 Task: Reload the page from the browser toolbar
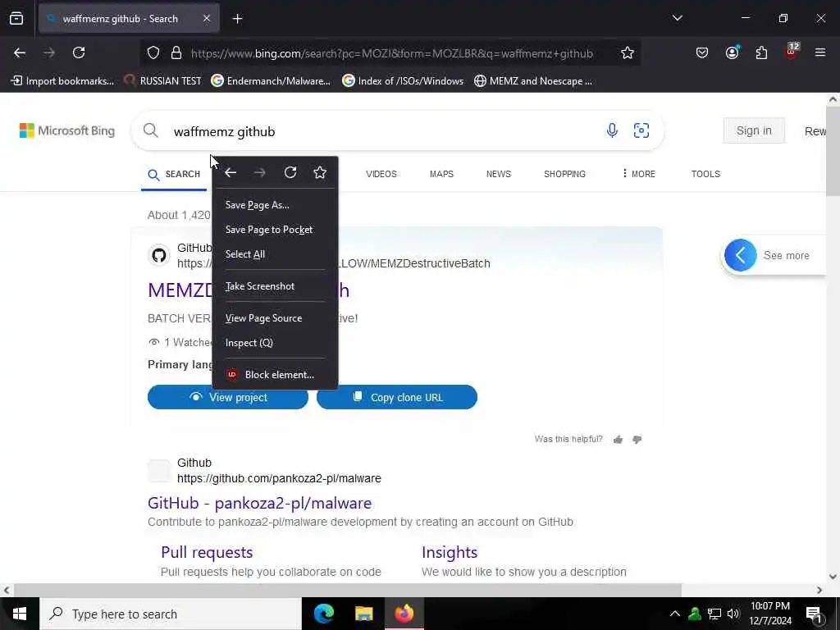tap(79, 52)
